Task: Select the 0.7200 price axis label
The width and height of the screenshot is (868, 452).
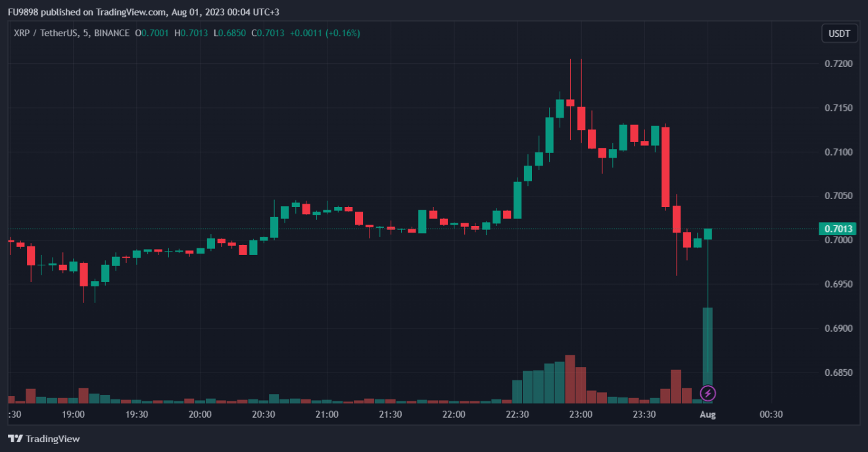Action: click(838, 64)
